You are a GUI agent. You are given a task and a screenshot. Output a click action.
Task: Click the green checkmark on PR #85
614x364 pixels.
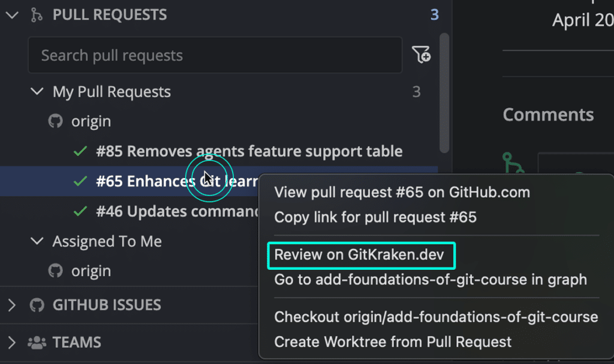[80, 151]
